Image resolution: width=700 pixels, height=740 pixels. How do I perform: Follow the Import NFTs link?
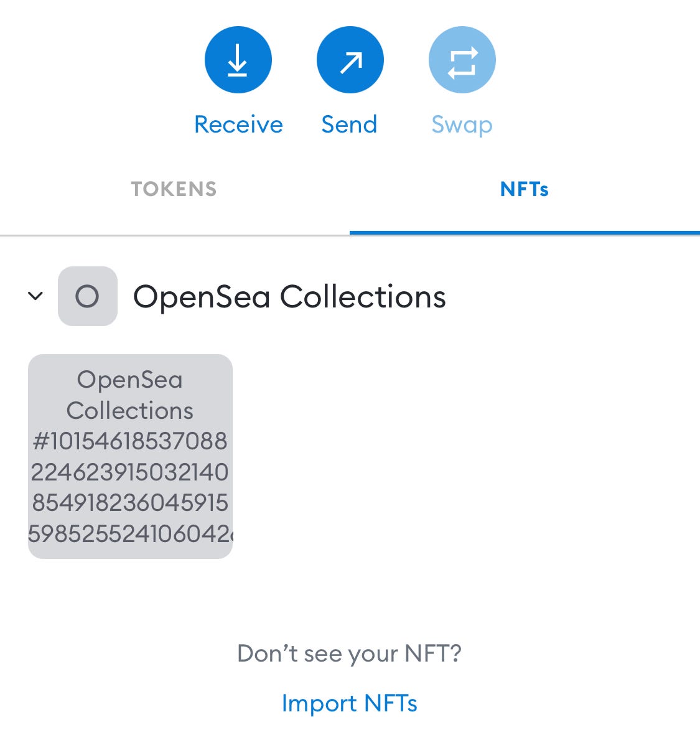coord(350,703)
